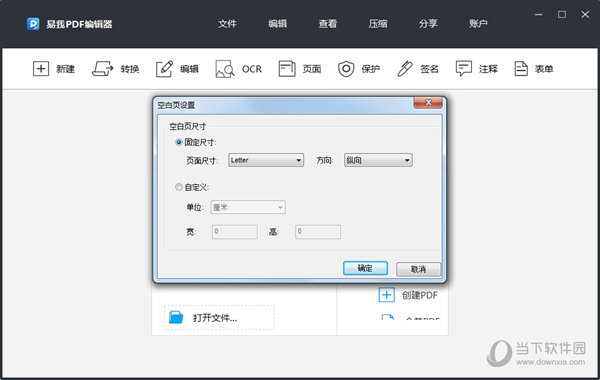Select the 自定义 radio button
600x380 pixels.
pyautogui.click(x=179, y=187)
